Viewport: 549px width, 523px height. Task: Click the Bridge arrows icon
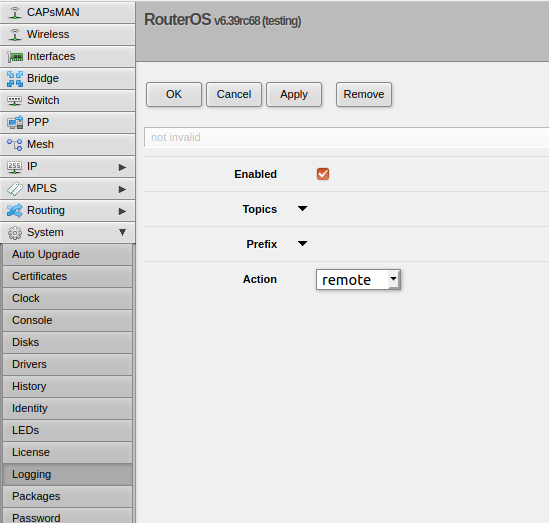click(x=15, y=79)
